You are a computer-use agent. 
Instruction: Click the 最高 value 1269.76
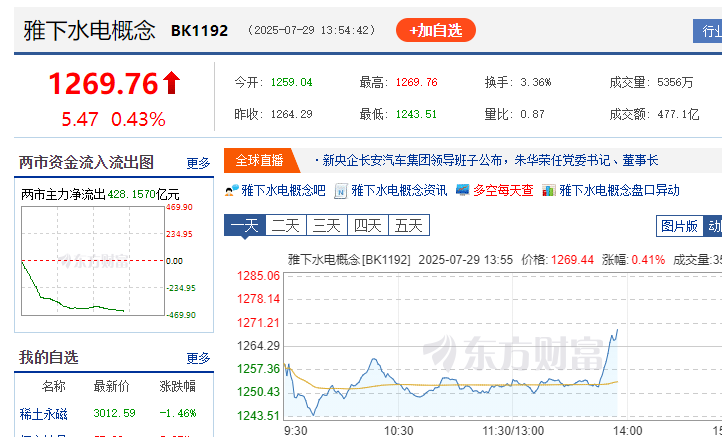[x=417, y=82]
